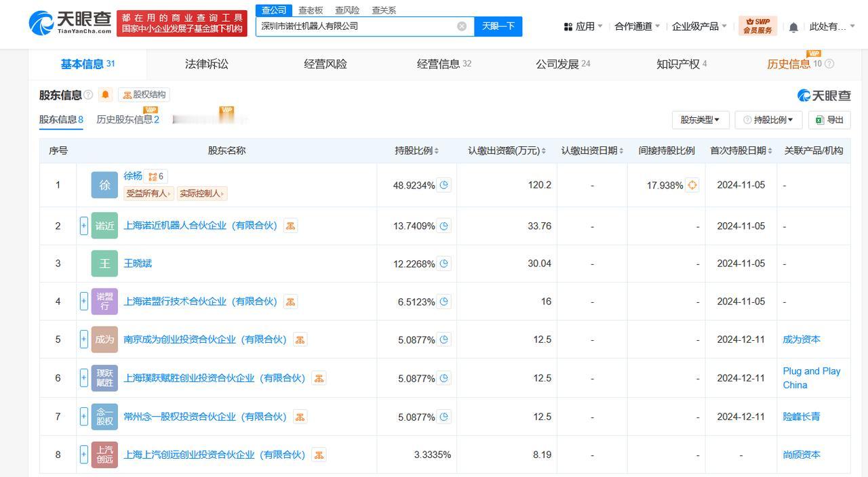The width and height of the screenshot is (868, 477).
Task: Open the 徐杨 shareholder link
Action: click(133, 176)
